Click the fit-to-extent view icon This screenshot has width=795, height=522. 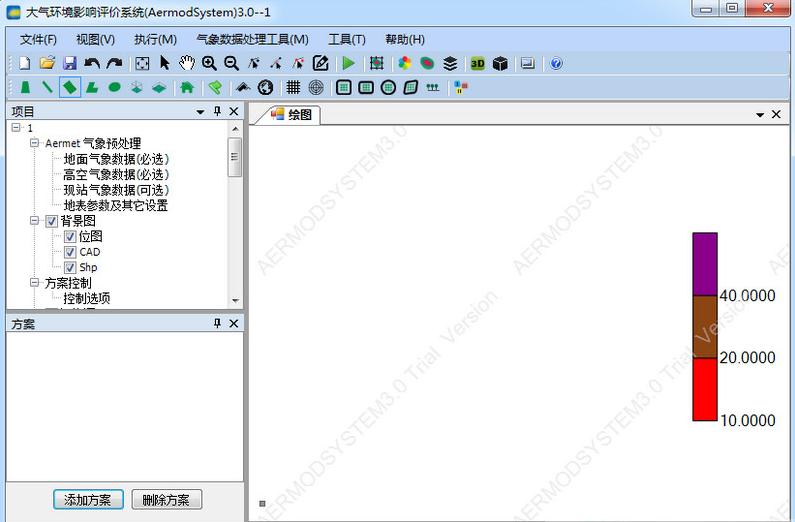click(x=142, y=63)
